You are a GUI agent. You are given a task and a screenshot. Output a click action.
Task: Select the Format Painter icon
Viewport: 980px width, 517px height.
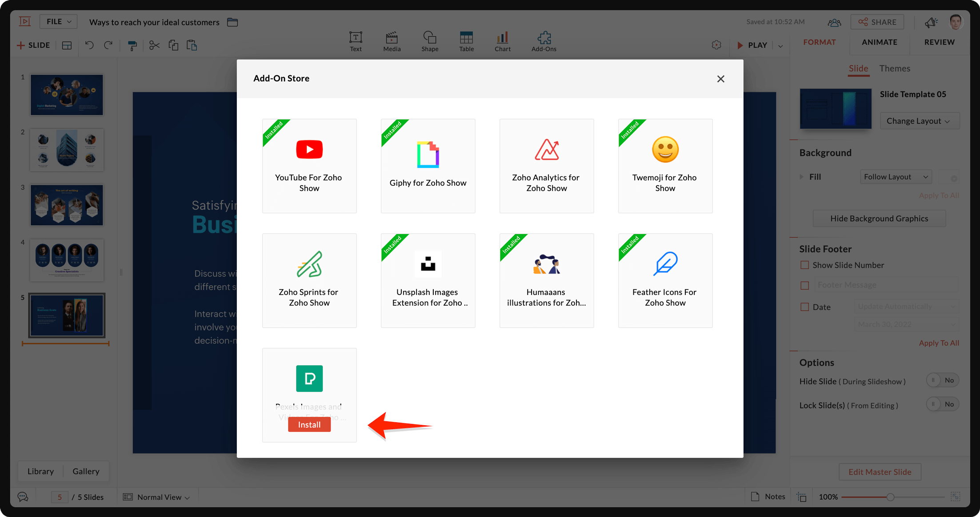[132, 45]
